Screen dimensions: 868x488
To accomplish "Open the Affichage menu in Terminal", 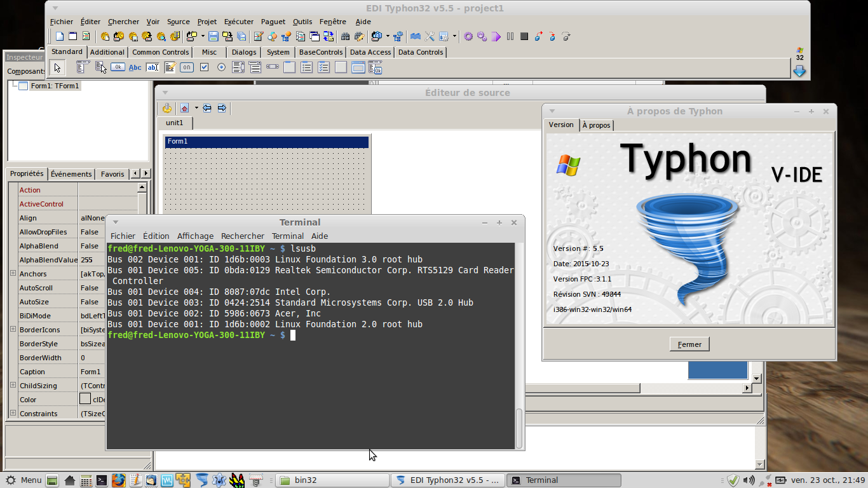I will coord(195,236).
